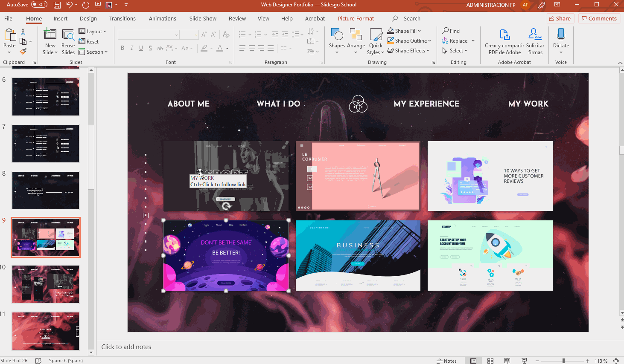Select slide 10 thumbnail
Screen dimensions: 624x364
pos(46,284)
